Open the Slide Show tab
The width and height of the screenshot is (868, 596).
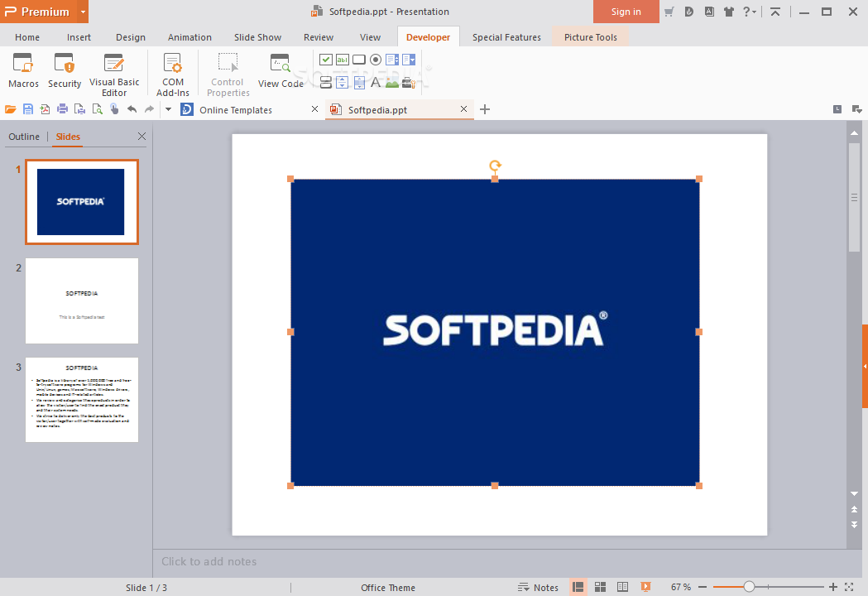tap(257, 37)
